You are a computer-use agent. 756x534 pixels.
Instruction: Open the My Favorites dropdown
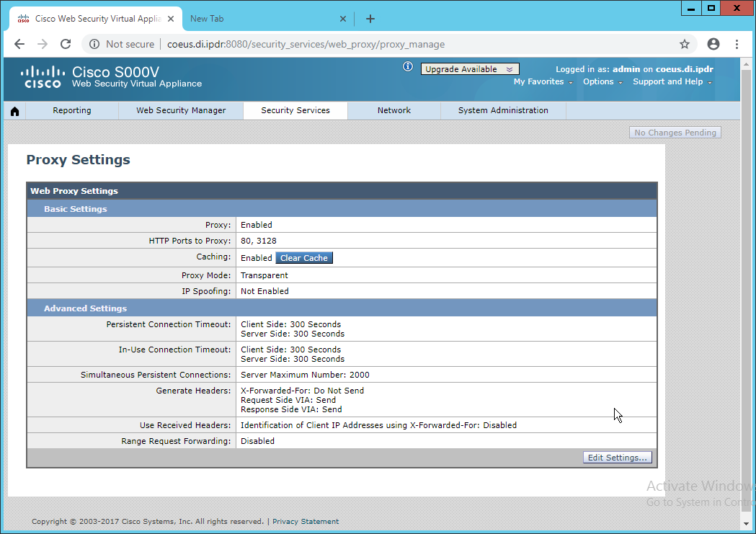pyautogui.click(x=543, y=82)
